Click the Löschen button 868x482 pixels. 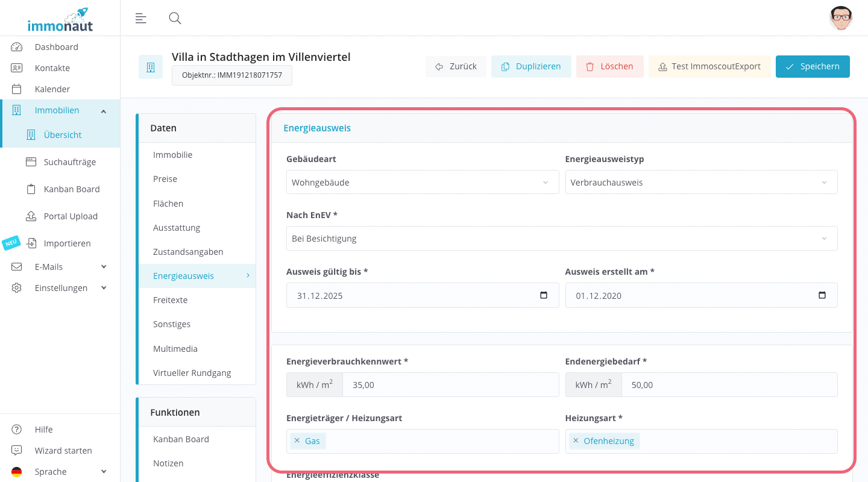coord(609,66)
